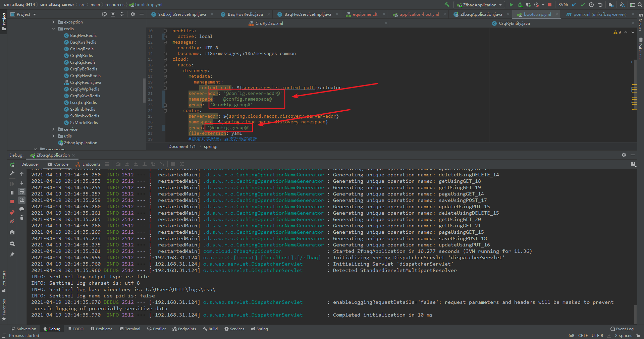This screenshot has height=339, width=644.
Task: Fold the nacos block at line 16
Action: tap(165, 65)
